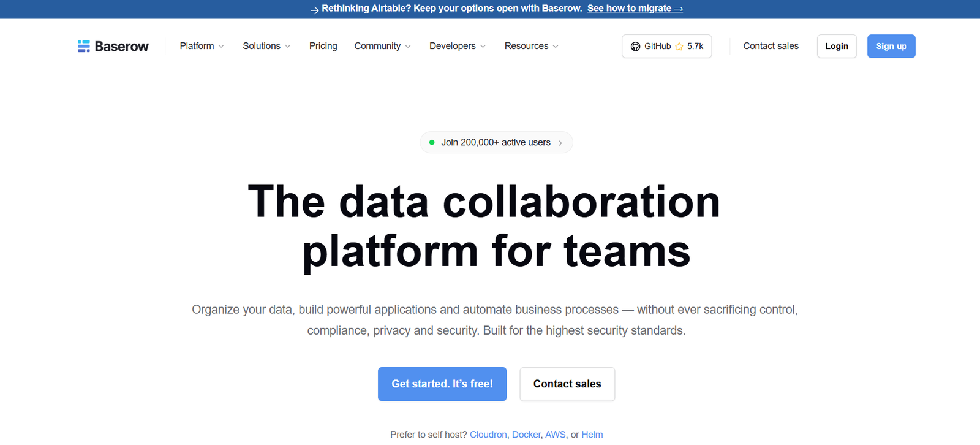Click the Login button
This screenshot has height=445, width=980.
837,47
